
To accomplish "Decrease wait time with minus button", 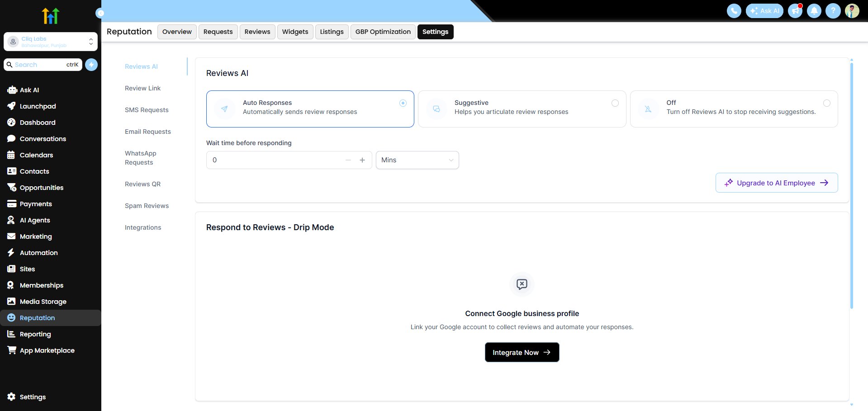I will tap(348, 160).
